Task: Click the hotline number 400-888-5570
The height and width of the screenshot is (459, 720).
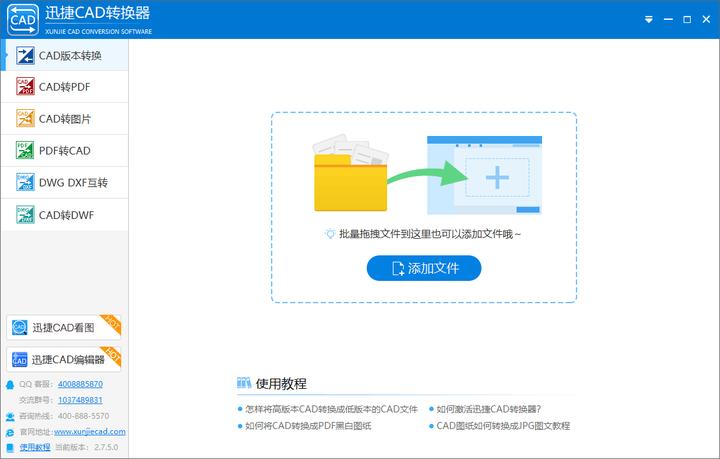Action: click(x=83, y=416)
